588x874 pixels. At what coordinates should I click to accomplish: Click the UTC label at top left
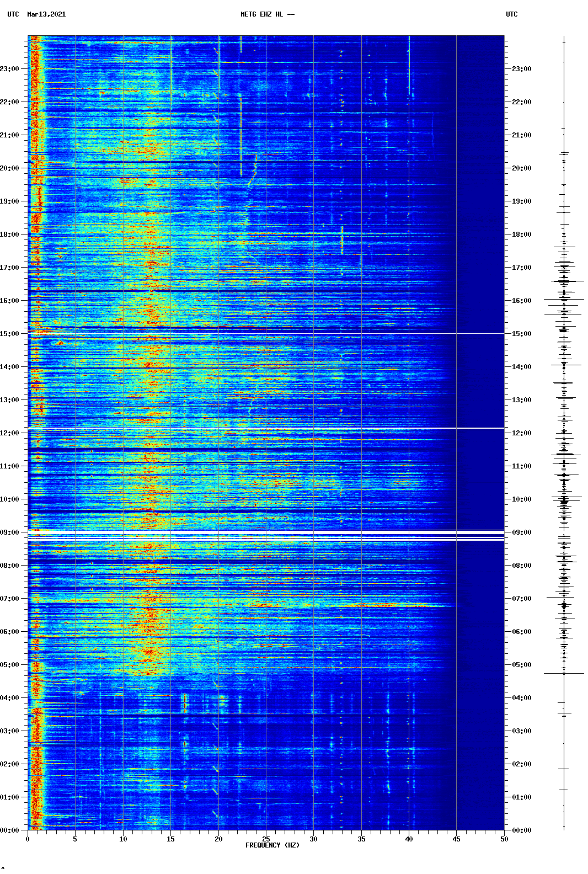[13, 14]
